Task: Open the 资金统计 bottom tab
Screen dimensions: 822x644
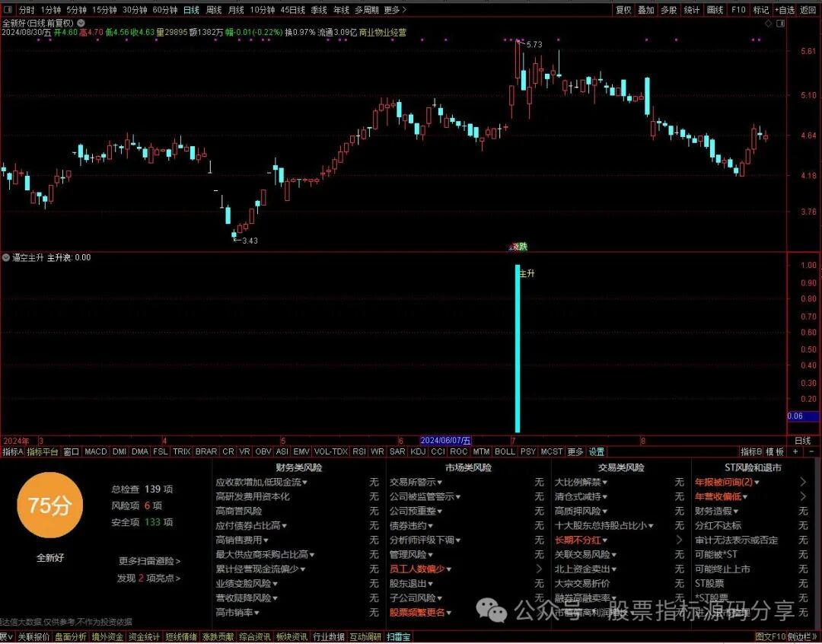Action: point(145,637)
